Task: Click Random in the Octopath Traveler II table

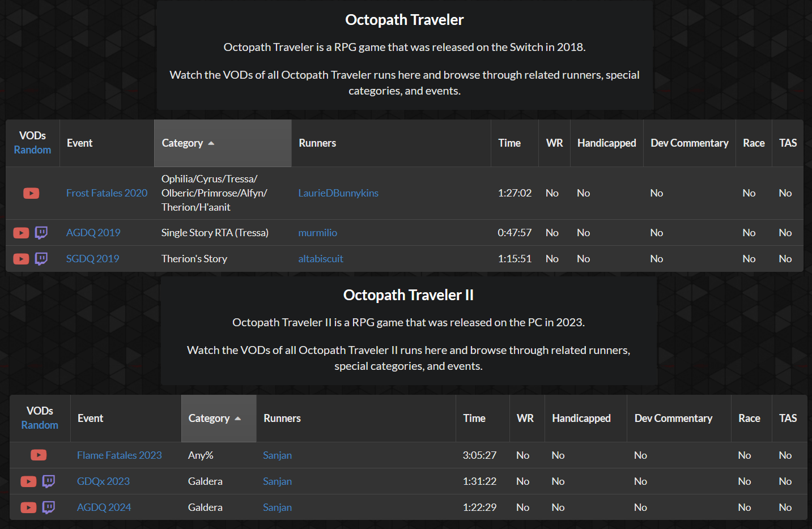Action: pos(40,425)
